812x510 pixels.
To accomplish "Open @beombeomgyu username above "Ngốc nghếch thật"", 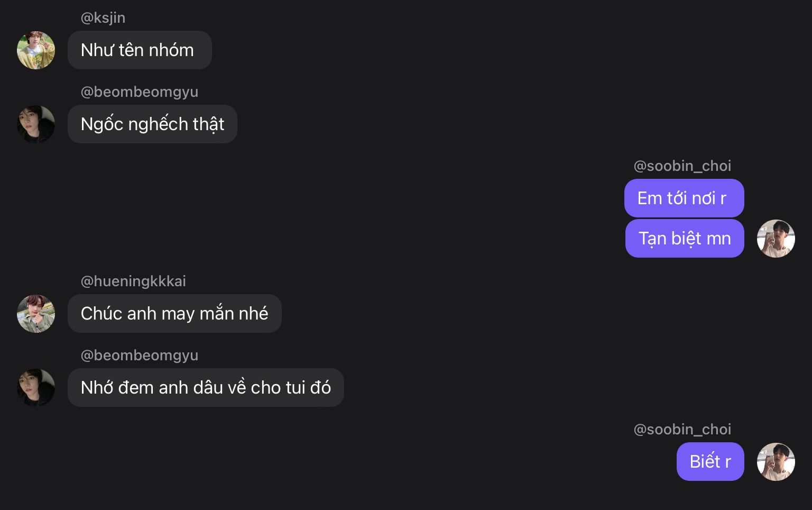I will 140,92.
